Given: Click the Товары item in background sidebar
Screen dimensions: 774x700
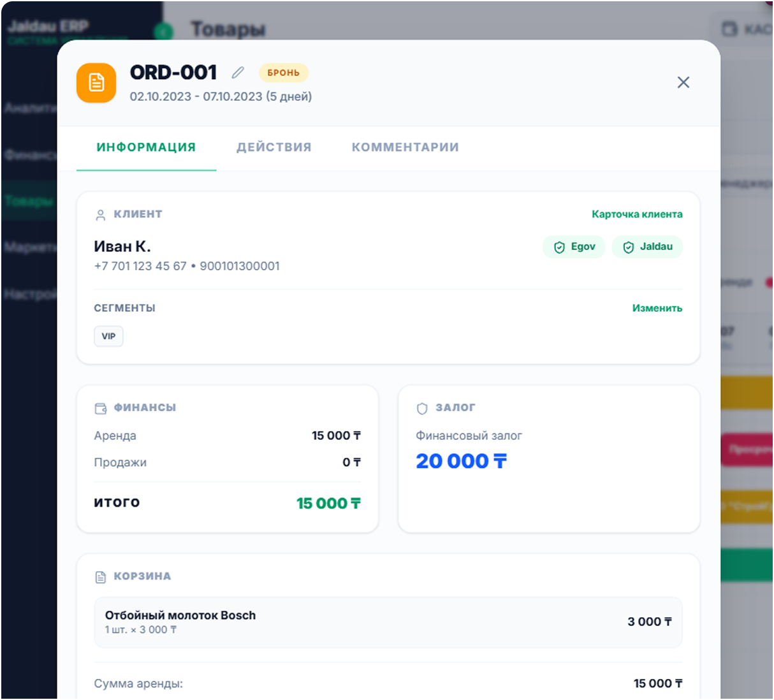Looking at the screenshot, I should (x=29, y=201).
